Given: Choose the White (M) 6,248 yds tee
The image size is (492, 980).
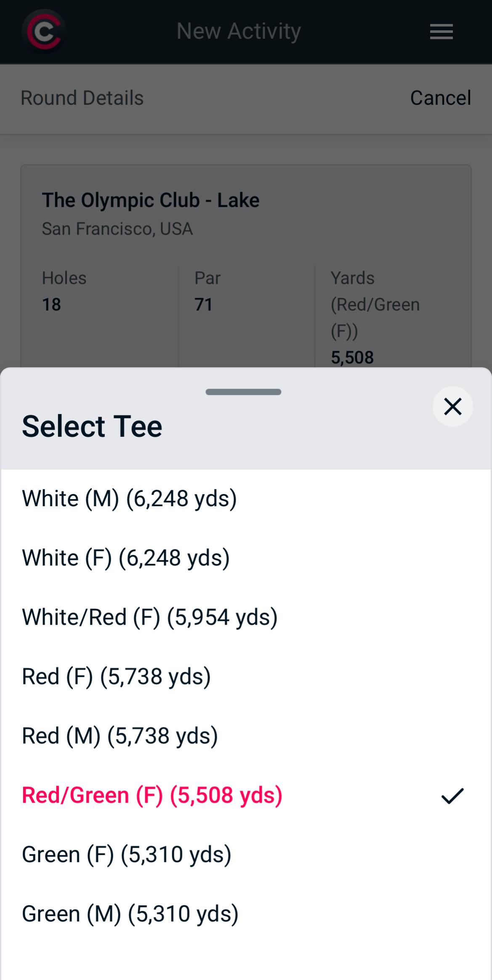Looking at the screenshot, I should (129, 499).
